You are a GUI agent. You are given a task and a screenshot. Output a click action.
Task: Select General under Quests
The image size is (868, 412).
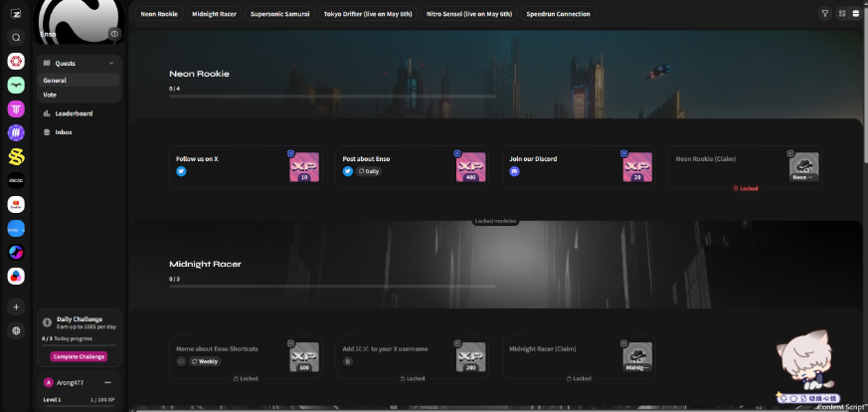coord(80,81)
